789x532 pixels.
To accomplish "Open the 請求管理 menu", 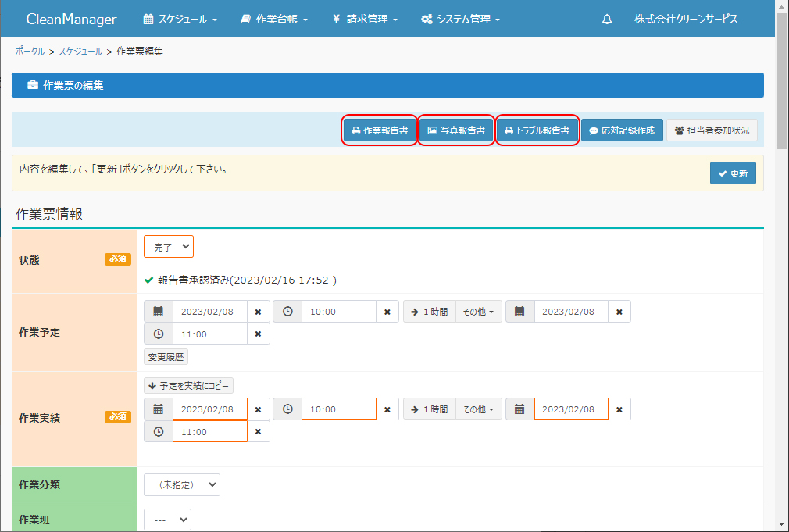I will (365, 20).
